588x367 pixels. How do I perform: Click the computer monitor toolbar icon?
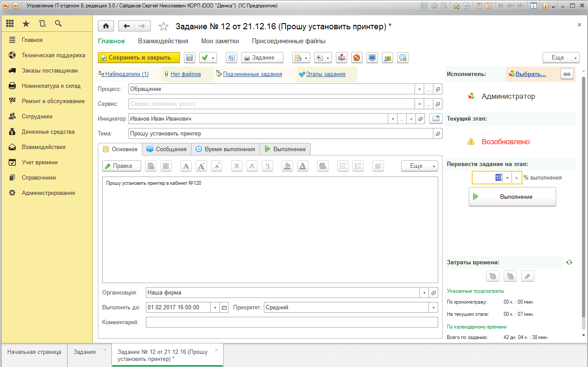click(372, 58)
